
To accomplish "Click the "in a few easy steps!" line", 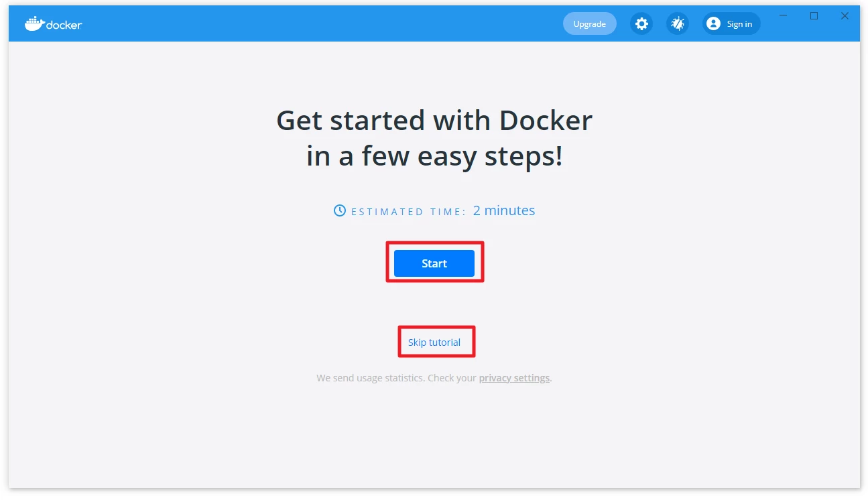I will (x=434, y=157).
